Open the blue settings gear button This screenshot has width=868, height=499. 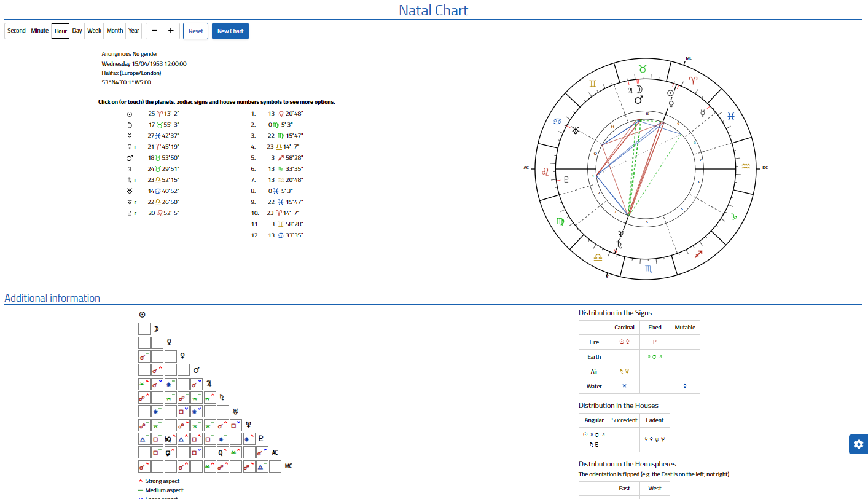pyautogui.click(x=858, y=444)
